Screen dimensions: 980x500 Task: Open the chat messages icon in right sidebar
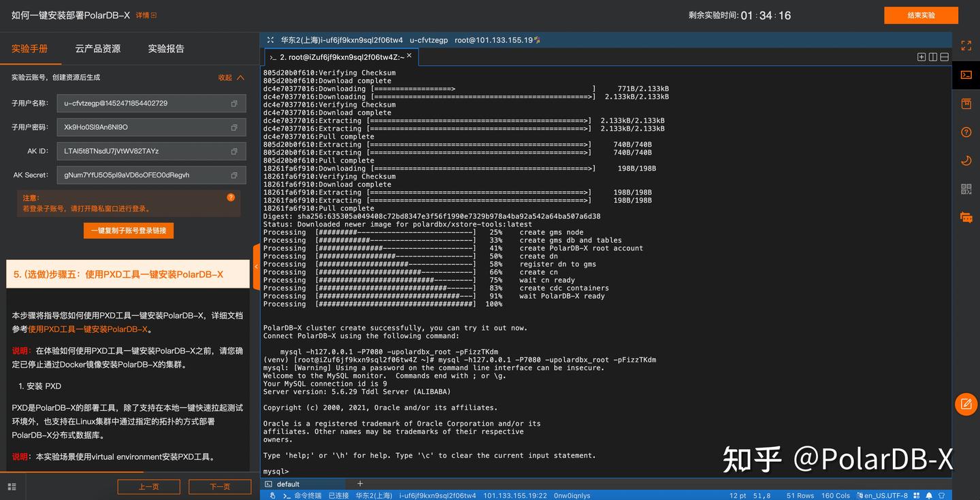click(966, 217)
